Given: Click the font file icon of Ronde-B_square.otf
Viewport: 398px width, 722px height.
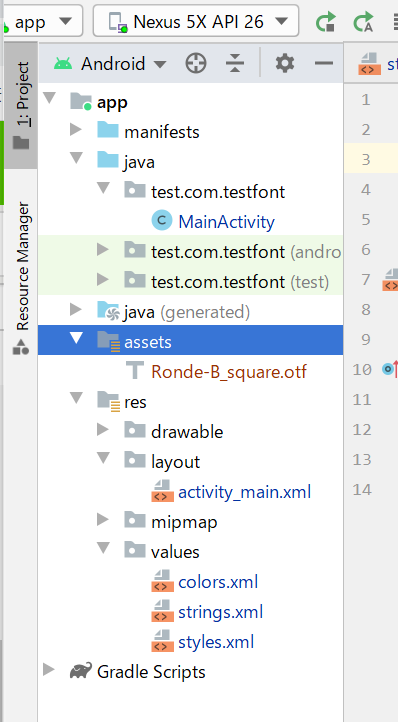Looking at the screenshot, I should coord(135,370).
